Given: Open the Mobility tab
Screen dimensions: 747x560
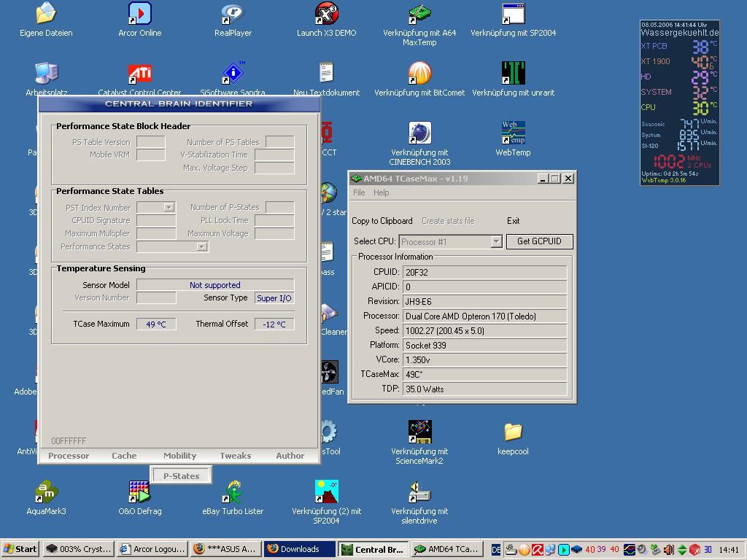Looking at the screenshot, I should tap(179, 456).
